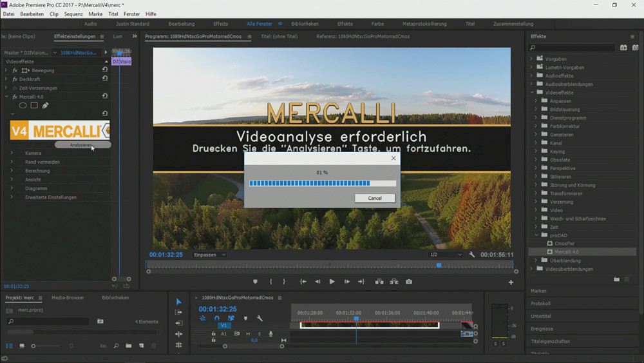Jump to the In point

click(x=303, y=282)
